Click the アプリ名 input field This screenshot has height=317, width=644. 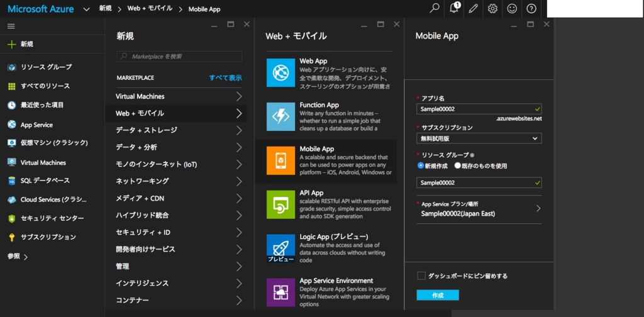[x=479, y=109]
